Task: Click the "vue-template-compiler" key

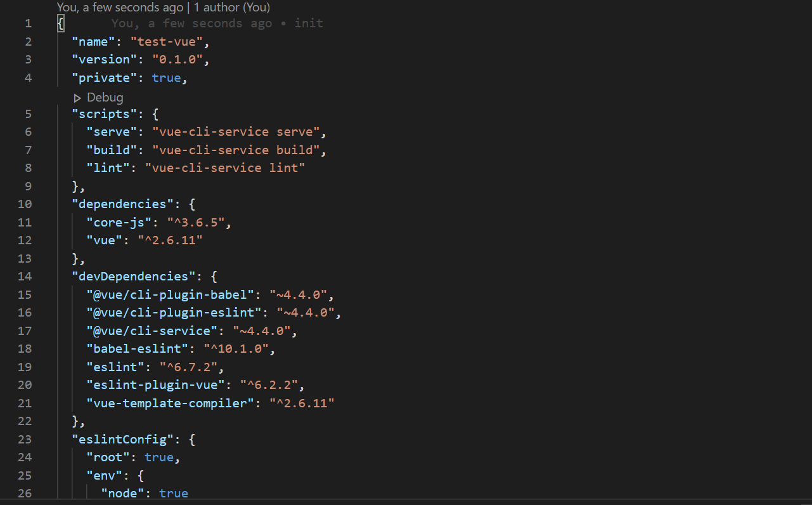Action: tap(171, 403)
